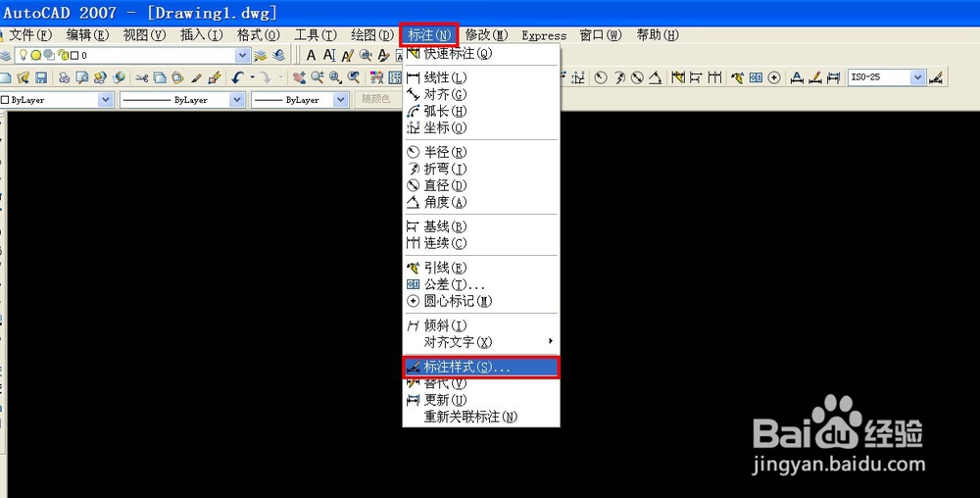Expand the layer list dropdown arrow
This screenshot has width=980, height=498.
(242, 55)
